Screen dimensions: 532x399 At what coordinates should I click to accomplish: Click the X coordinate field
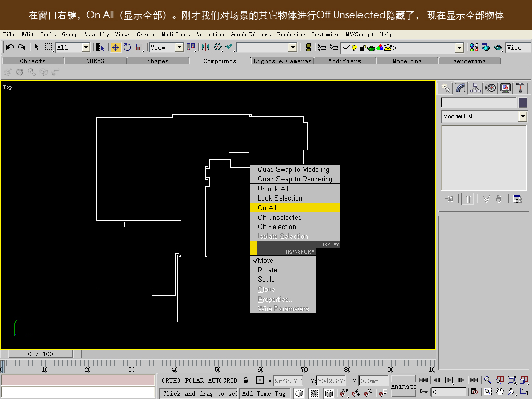[288, 381]
